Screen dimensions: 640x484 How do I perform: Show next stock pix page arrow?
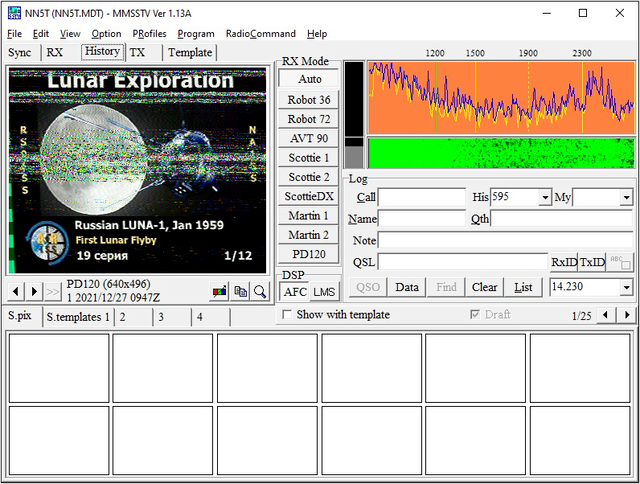[627, 315]
